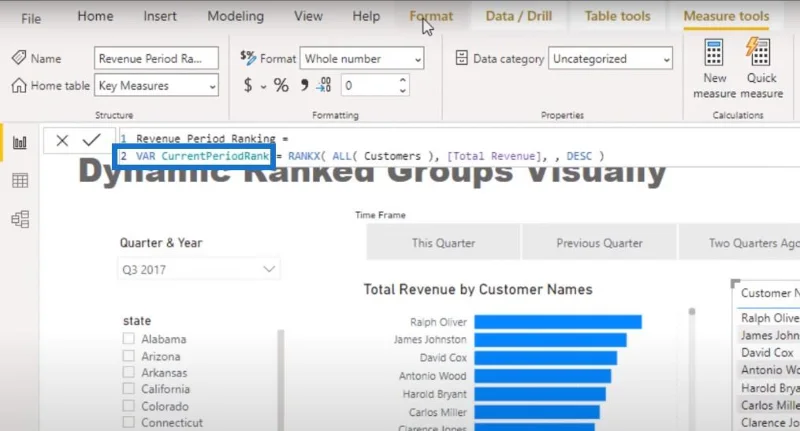Cancel the formula with the X icon
The height and width of the screenshot is (431, 800).
click(x=62, y=140)
